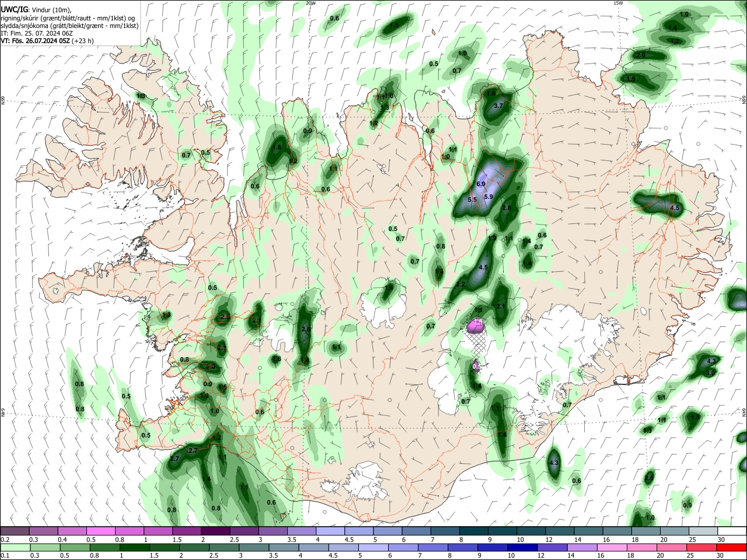
Task: Select the darkest purple swatch between snow values 2 and 2.5
Action: click(216, 531)
